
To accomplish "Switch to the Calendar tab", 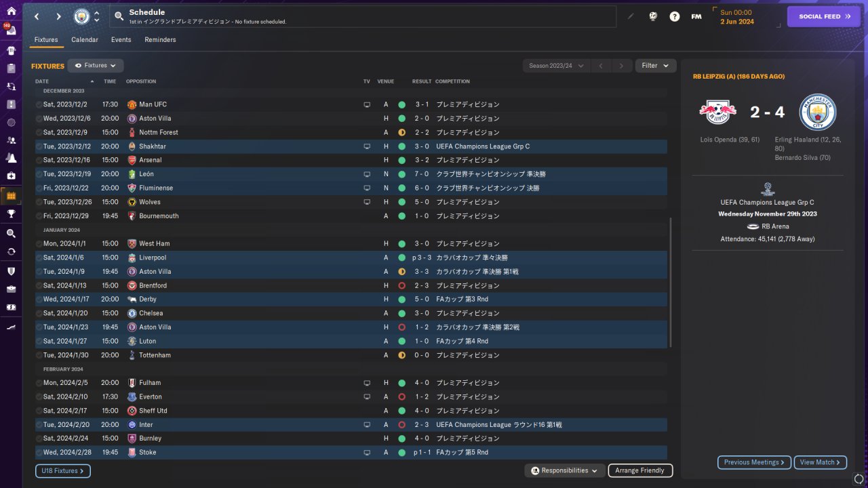I will [85, 40].
